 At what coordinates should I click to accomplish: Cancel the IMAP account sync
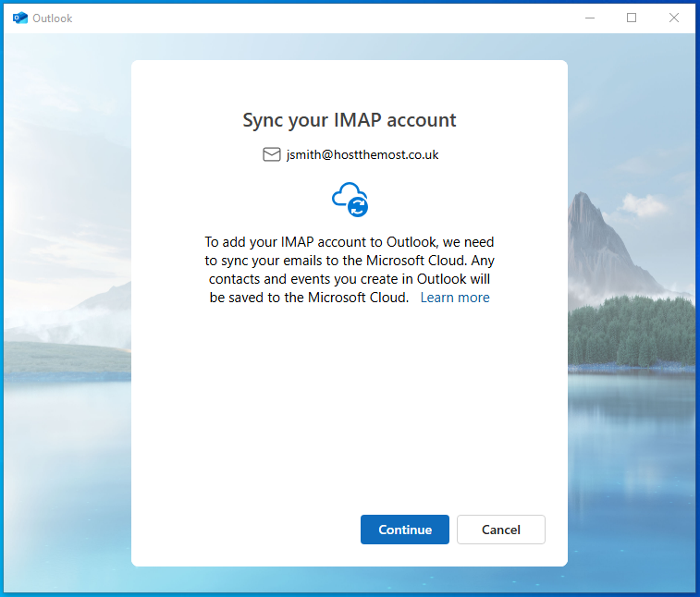500,530
